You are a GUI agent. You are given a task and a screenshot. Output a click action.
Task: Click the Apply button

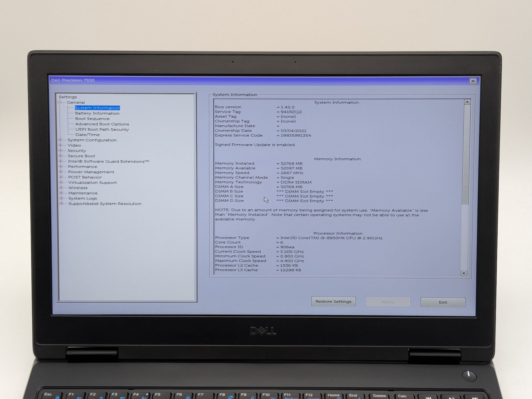(x=388, y=302)
